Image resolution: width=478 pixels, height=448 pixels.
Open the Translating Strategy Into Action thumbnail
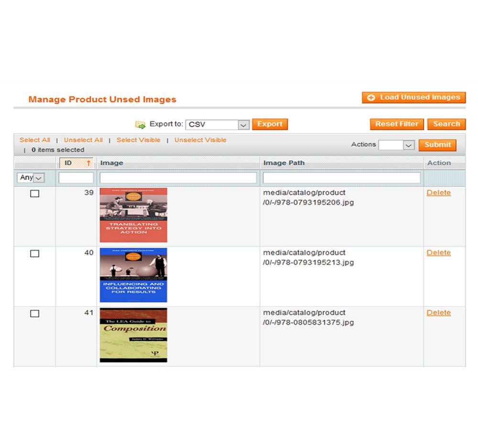[133, 215]
